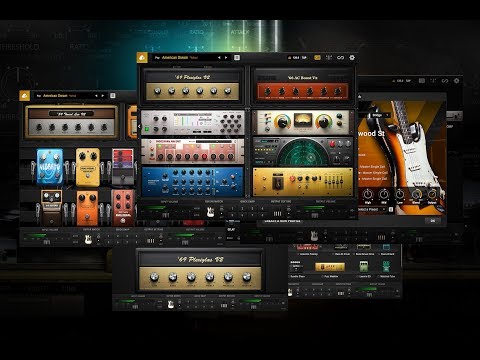Select the pink multi-band rack effect
480x360 pixels.
tap(193, 152)
